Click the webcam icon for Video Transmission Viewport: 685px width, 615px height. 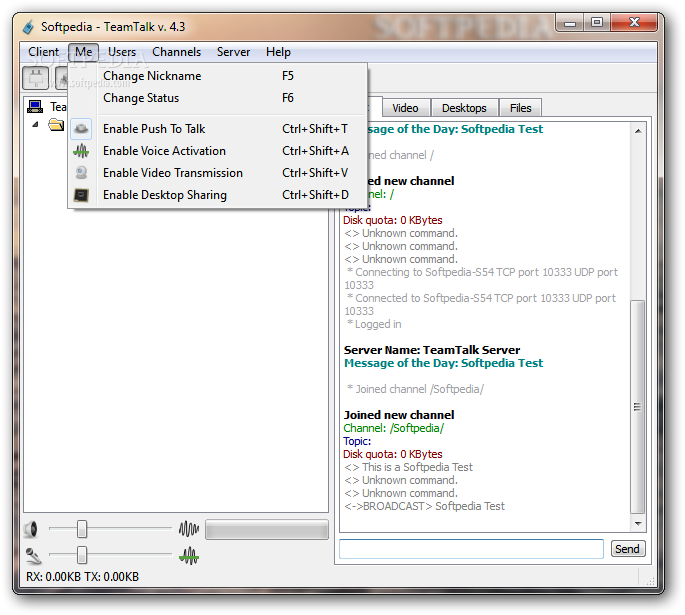81,173
